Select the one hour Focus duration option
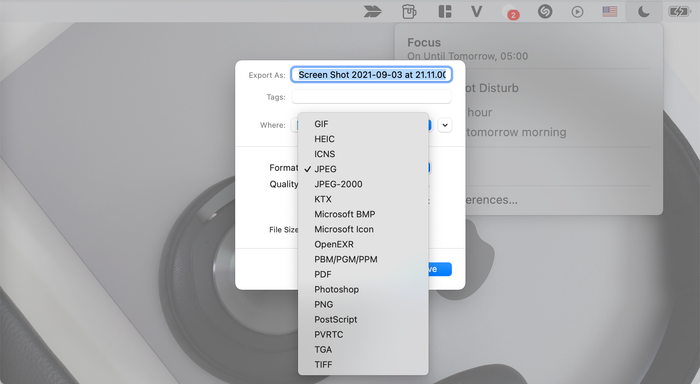 479,112
